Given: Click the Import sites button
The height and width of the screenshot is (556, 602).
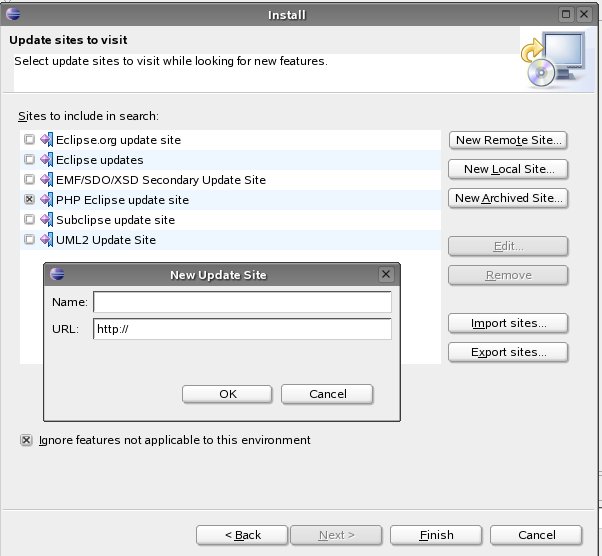Looking at the screenshot, I should 508,323.
